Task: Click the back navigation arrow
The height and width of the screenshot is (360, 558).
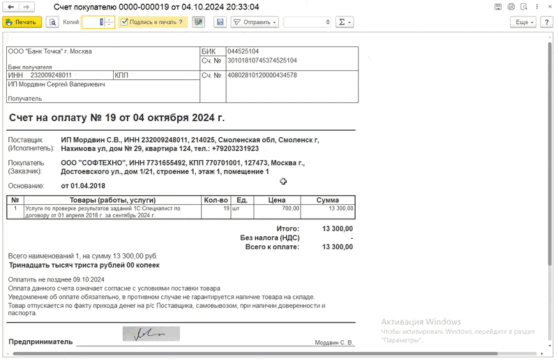Action: 11,7
